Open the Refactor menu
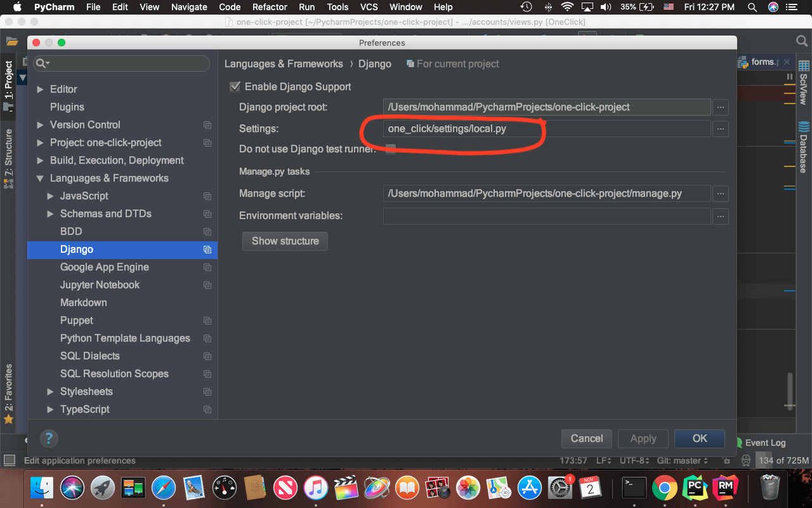 tap(270, 7)
